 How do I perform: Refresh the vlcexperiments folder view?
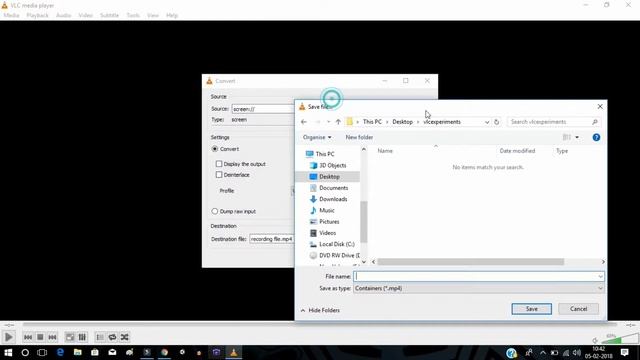pos(496,122)
